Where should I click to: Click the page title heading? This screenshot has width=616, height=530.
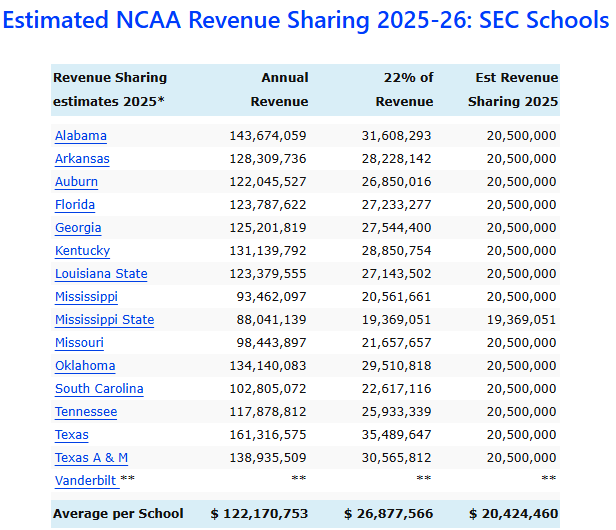(306, 20)
